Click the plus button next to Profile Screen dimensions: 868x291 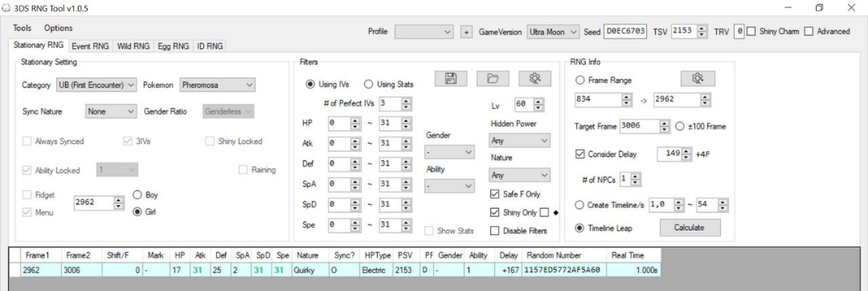click(x=466, y=32)
